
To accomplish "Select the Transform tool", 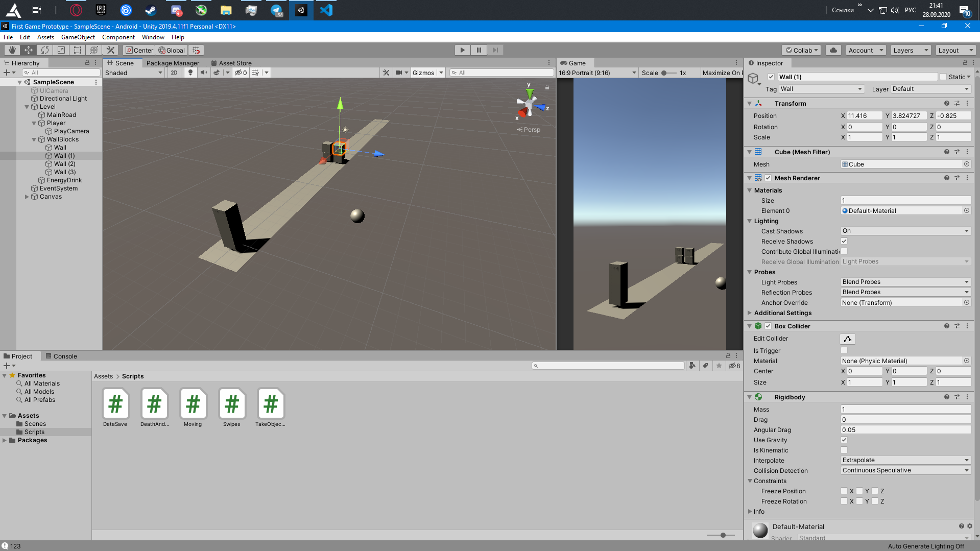I will (94, 50).
